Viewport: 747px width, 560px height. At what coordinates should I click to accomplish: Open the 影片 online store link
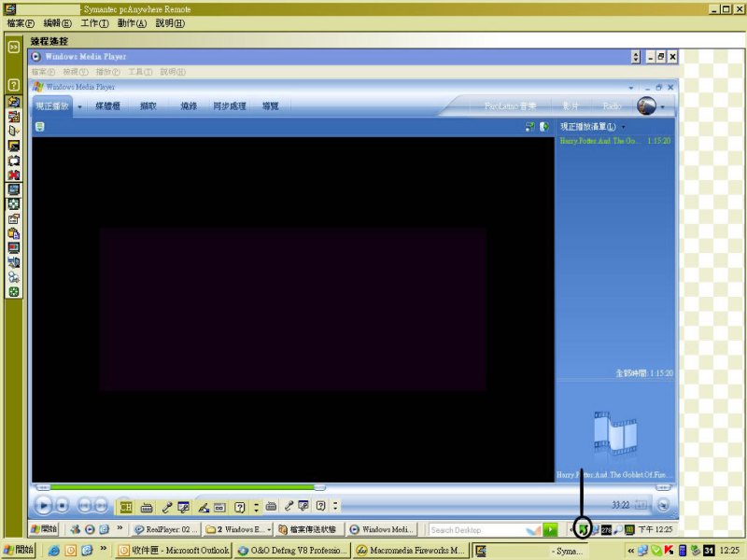click(x=571, y=106)
